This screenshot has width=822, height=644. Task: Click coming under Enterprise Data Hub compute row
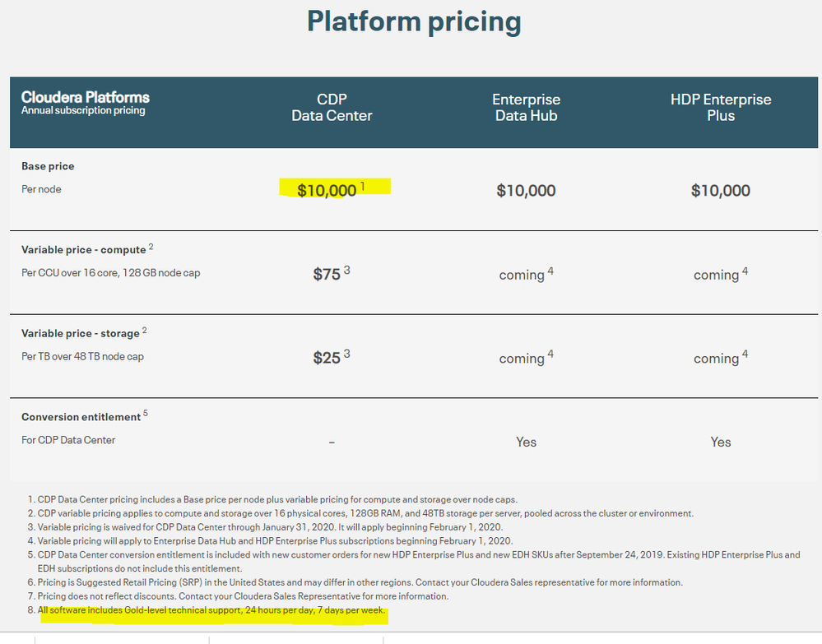(522, 275)
